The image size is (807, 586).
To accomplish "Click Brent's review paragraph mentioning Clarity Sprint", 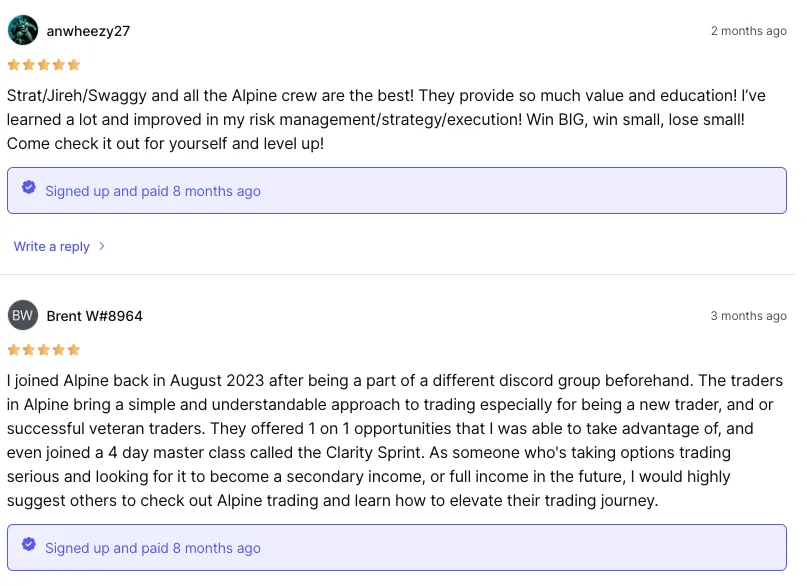I will pos(395,440).
